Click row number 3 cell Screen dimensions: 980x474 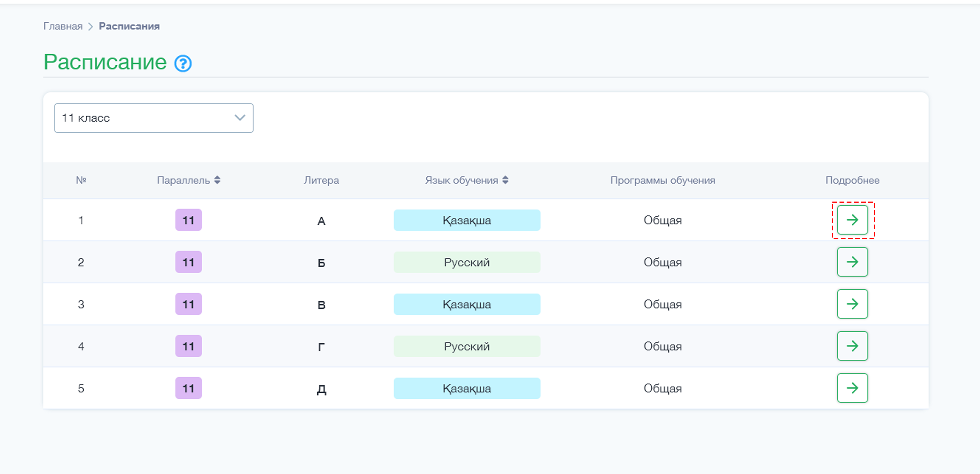click(x=81, y=304)
